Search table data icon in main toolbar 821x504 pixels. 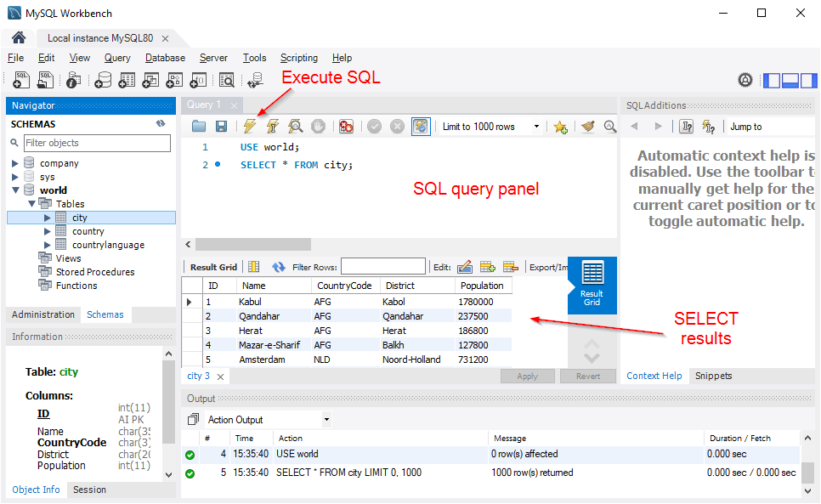(227, 80)
